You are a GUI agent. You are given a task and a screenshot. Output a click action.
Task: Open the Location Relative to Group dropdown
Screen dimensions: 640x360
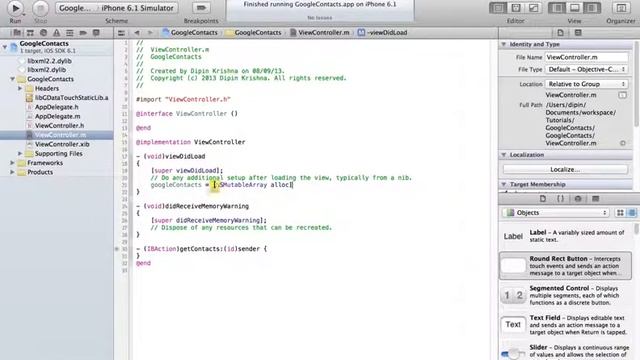[x=587, y=84]
